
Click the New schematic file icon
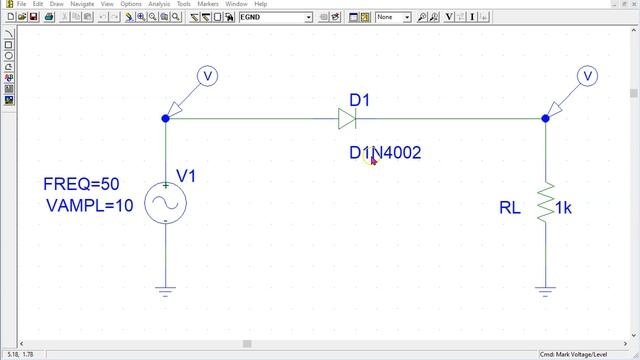tap(11, 17)
